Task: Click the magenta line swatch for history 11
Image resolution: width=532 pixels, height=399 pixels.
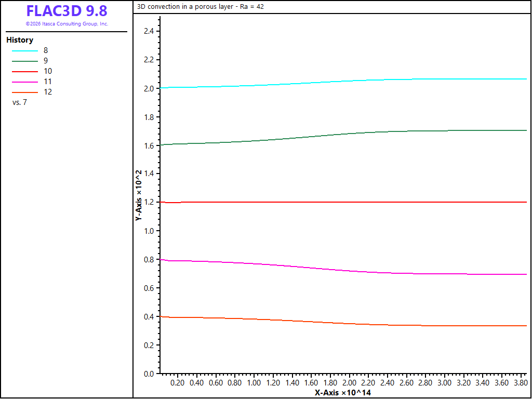Action: [25, 82]
